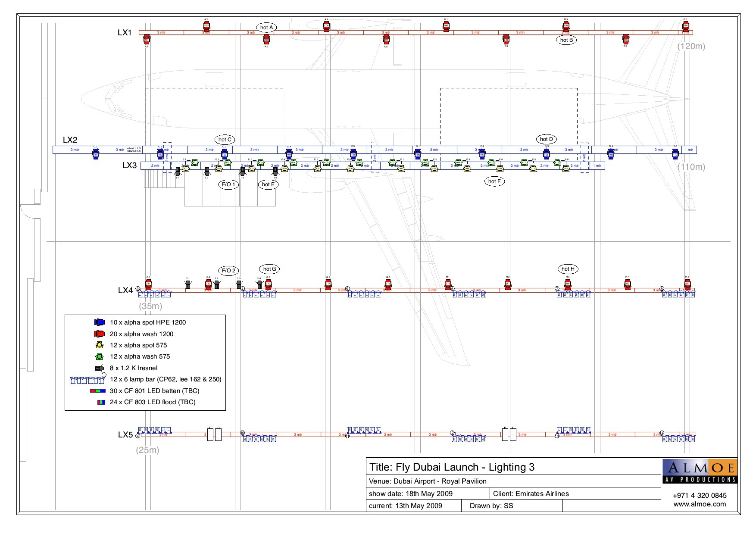Click grey fresnel 1.4 near hot E
Screen dimensions: 756x534
point(275,172)
